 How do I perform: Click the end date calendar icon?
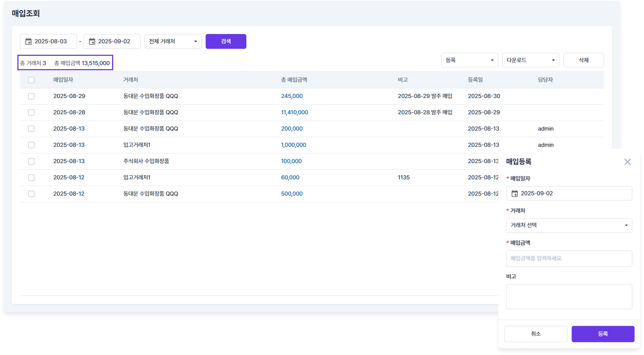92,41
